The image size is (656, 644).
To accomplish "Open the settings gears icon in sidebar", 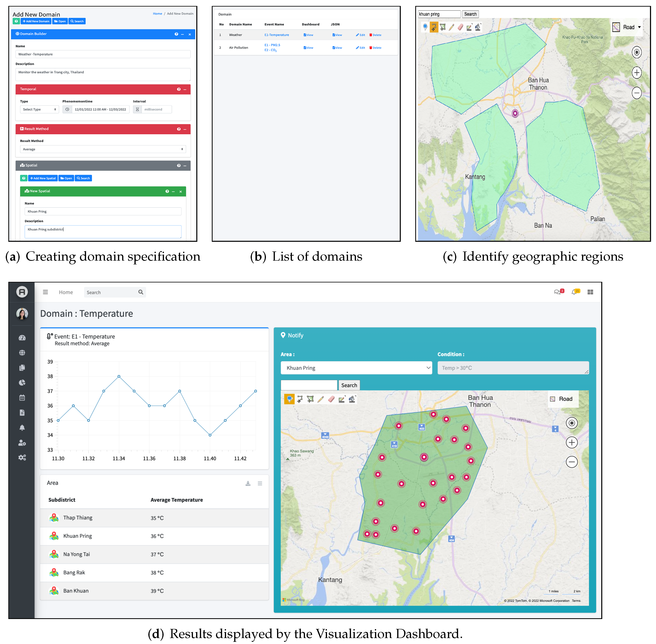I will coord(22,458).
